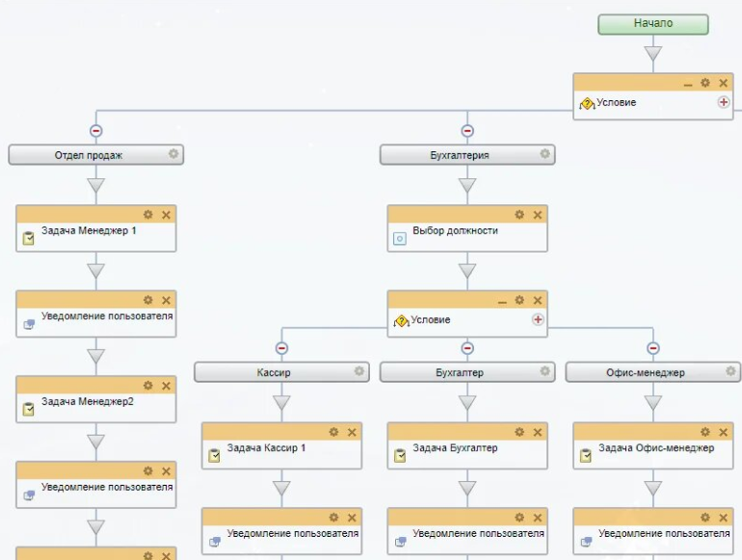Select the Бухгалтер branch header
This screenshot has width=742, height=560.
pyautogui.click(x=467, y=372)
